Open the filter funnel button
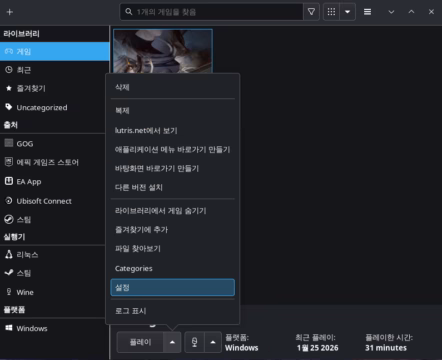The height and width of the screenshot is (360, 442). [x=311, y=12]
